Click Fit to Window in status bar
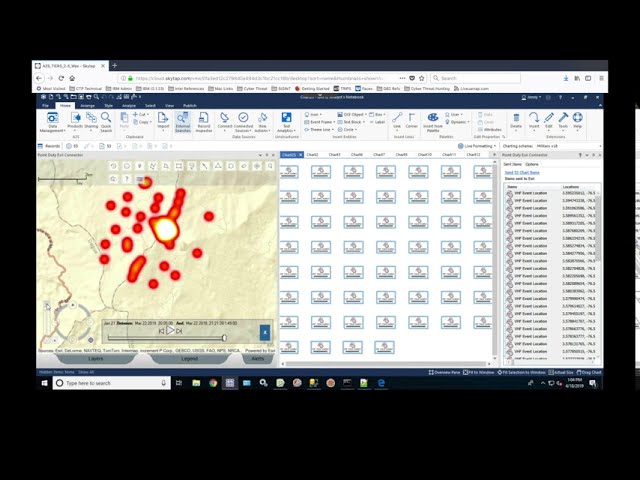The width and height of the screenshot is (640, 480). [479, 372]
